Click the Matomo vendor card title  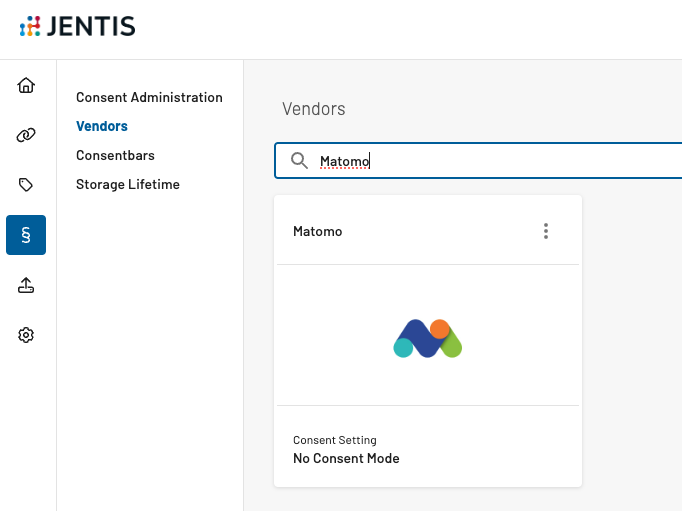click(318, 231)
